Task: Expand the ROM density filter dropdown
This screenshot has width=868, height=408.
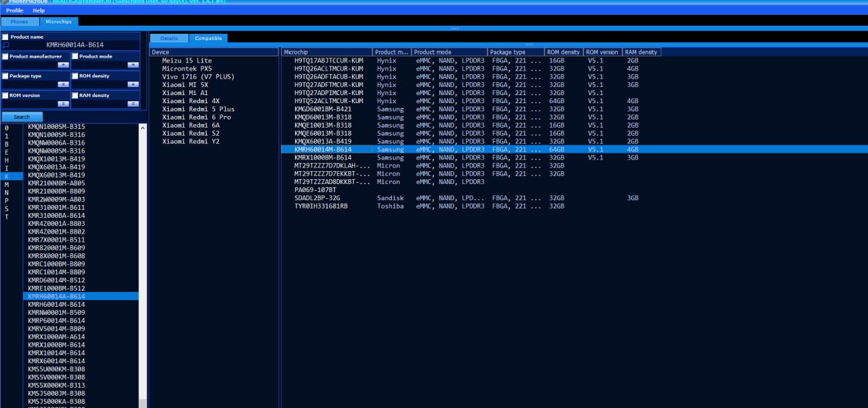Action: (133, 84)
